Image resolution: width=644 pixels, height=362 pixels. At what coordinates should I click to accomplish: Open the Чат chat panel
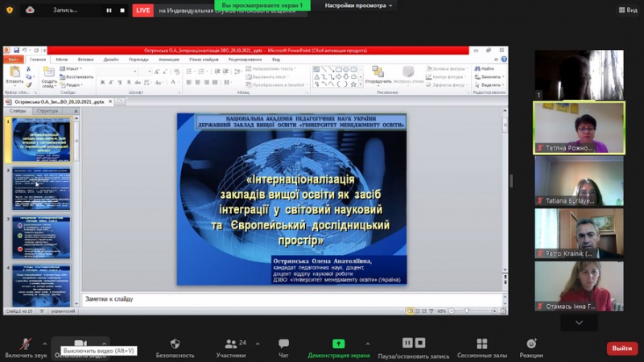(x=283, y=344)
